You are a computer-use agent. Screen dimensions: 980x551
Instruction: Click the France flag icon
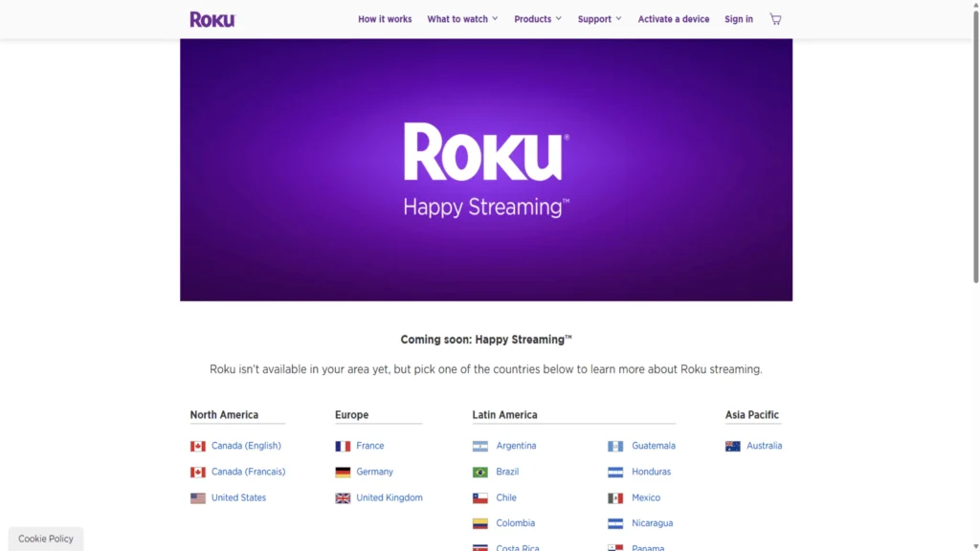343,445
